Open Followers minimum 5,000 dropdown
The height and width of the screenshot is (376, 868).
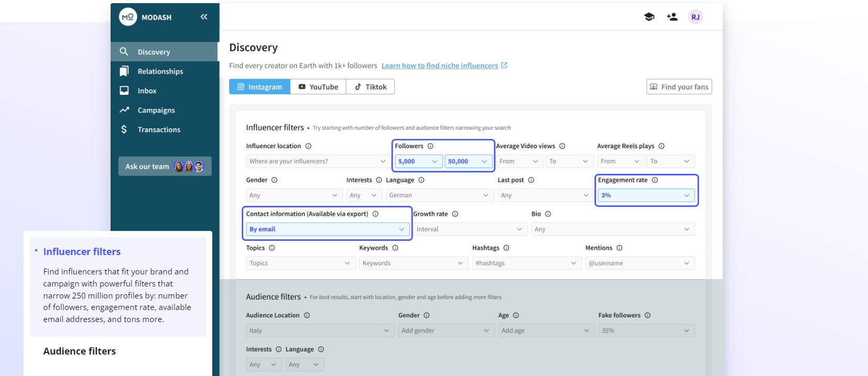click(x=418, y=161)
